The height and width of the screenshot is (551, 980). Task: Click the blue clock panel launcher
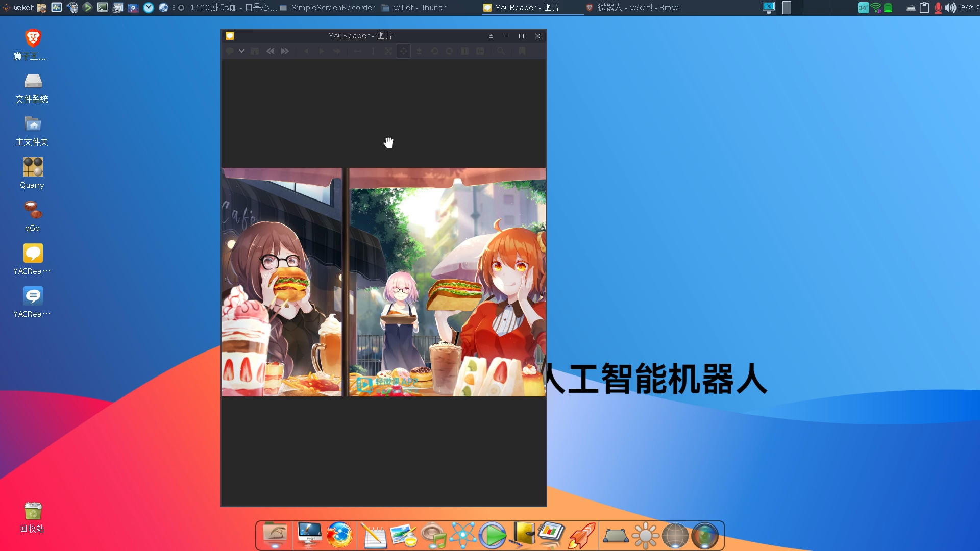[149, 8]
